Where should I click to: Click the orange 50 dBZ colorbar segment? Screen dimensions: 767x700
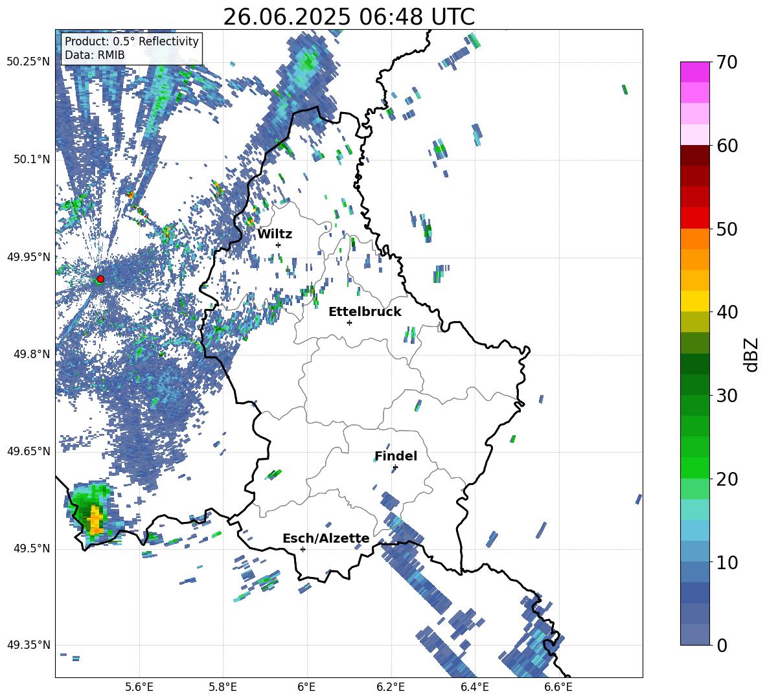[x=694, y=238]
